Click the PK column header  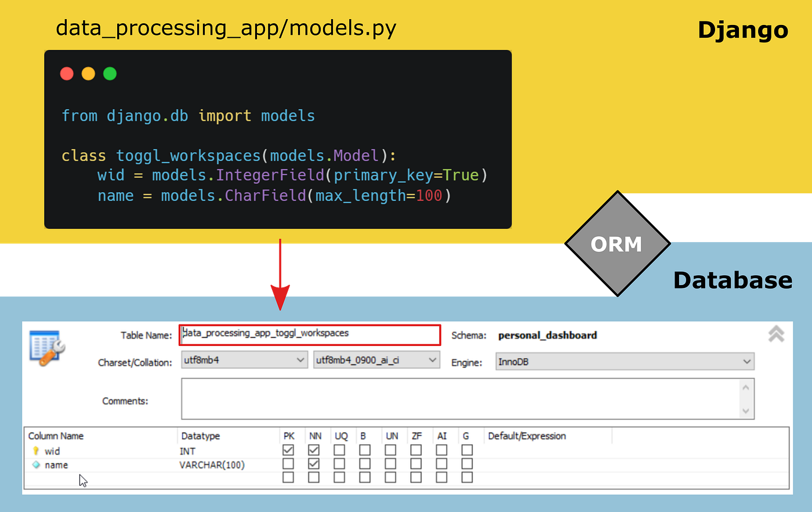click(289, 436)
